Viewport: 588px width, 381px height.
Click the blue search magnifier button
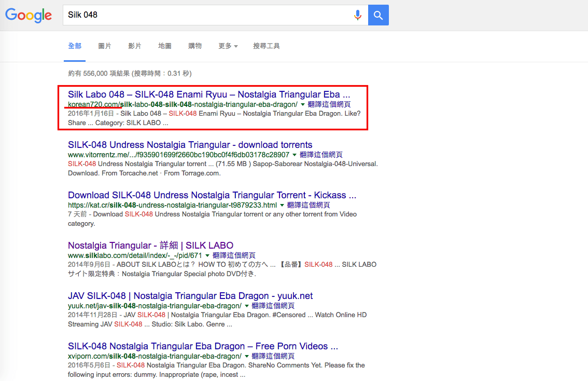[x=379, y=15]
